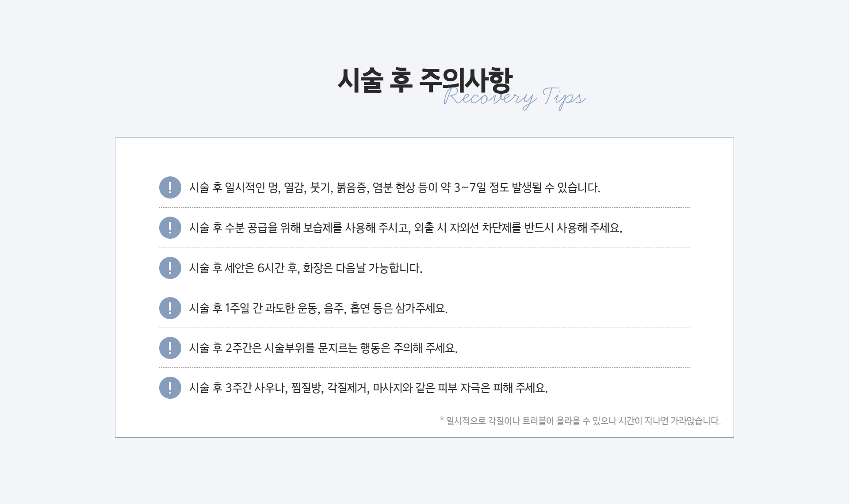Select the line about 사우나, 찜질방, 각질제거, 마사지
Viewport: 849px width, 504px height.
[x=368, y=388]
